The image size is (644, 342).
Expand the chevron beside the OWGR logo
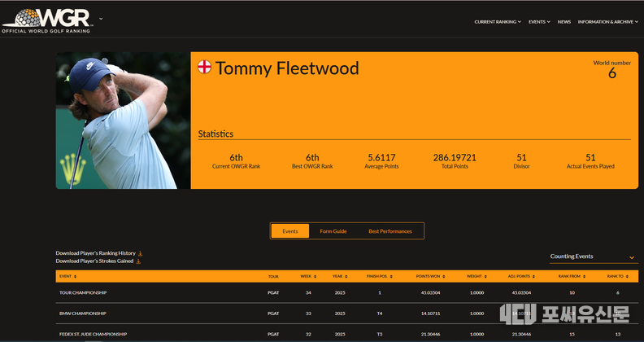101,19
